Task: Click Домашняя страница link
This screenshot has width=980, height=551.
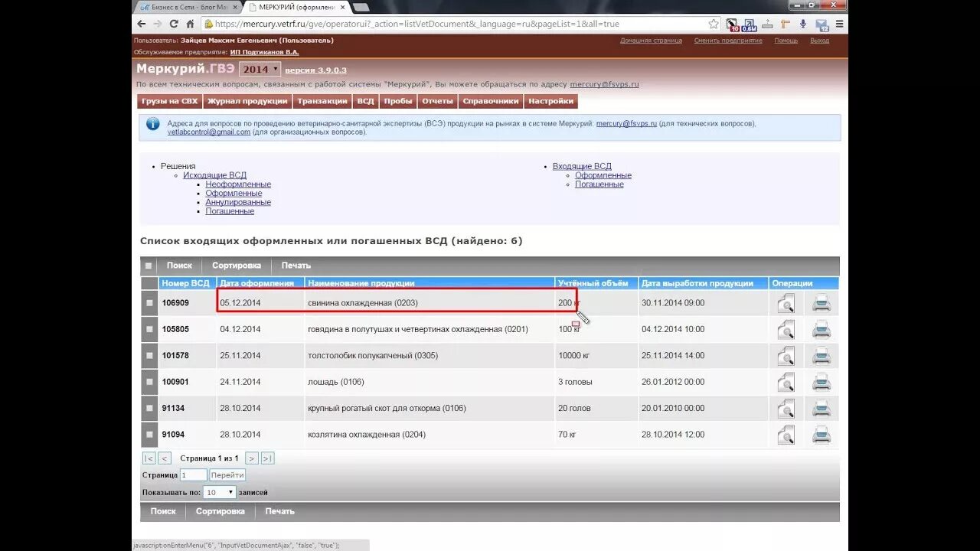Action: 651,41
